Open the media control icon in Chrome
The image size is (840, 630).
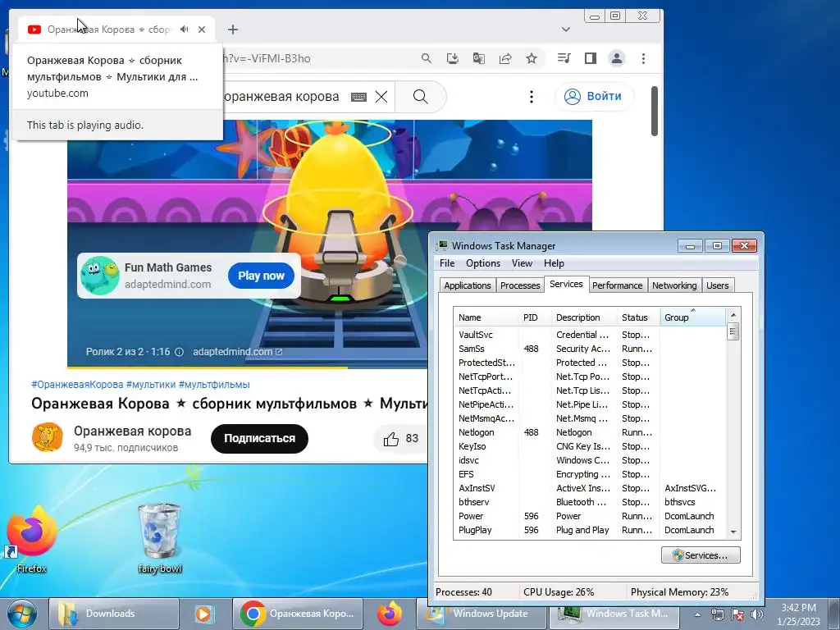tap(564, 58)
